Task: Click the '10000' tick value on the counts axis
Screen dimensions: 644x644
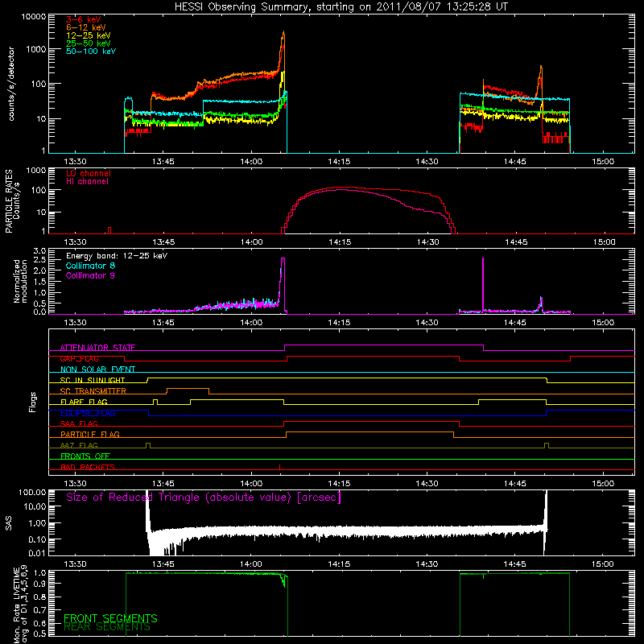Action: tap(34, 17)
